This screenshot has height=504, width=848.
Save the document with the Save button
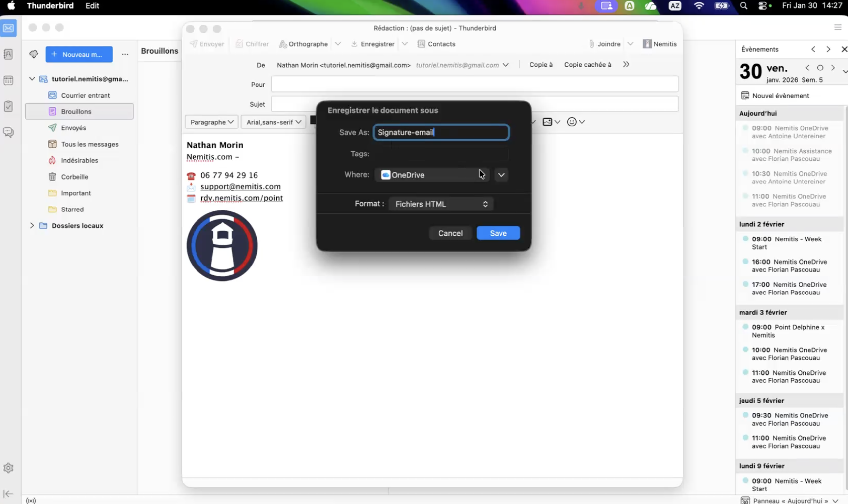click(498, 233)
